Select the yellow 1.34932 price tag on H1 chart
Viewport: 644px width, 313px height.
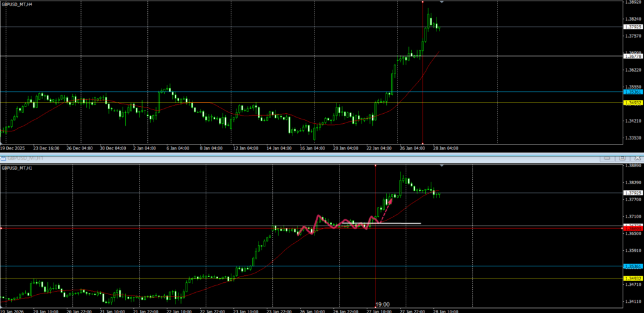click(631, 278)
